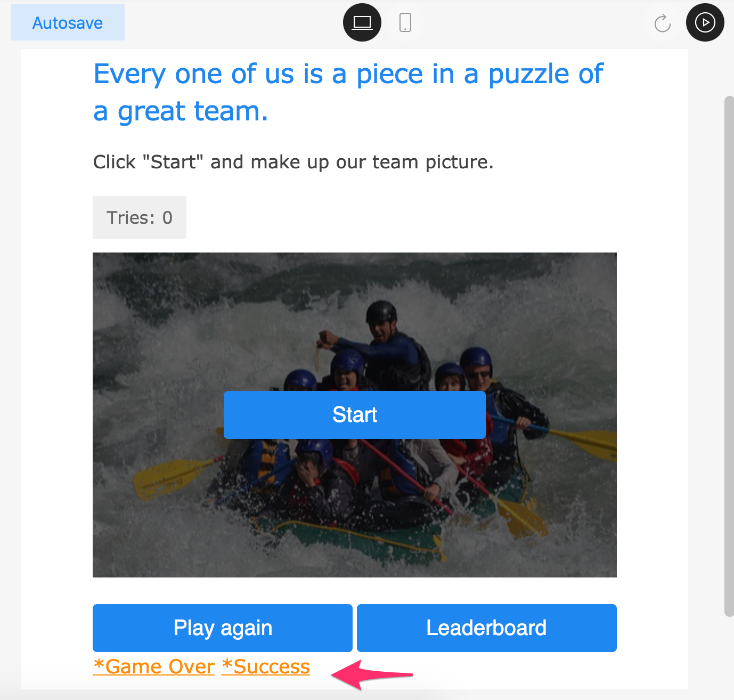Click the Autosave button

pos(68,23)
